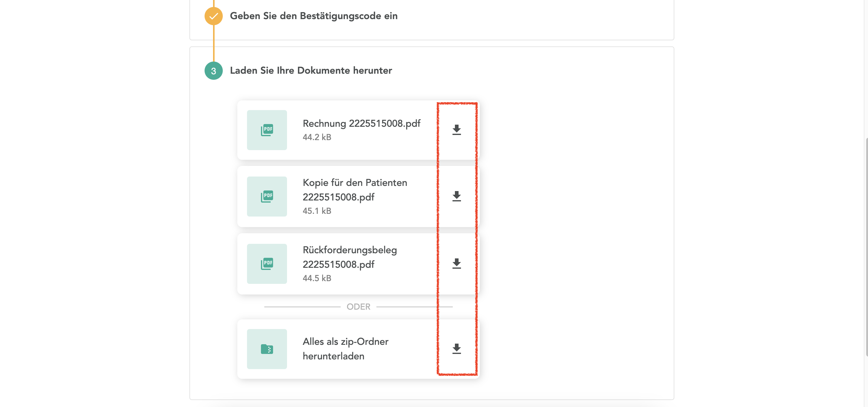Download Rückforderungsbeleg PDF via arrow icon

click(456, 264)
